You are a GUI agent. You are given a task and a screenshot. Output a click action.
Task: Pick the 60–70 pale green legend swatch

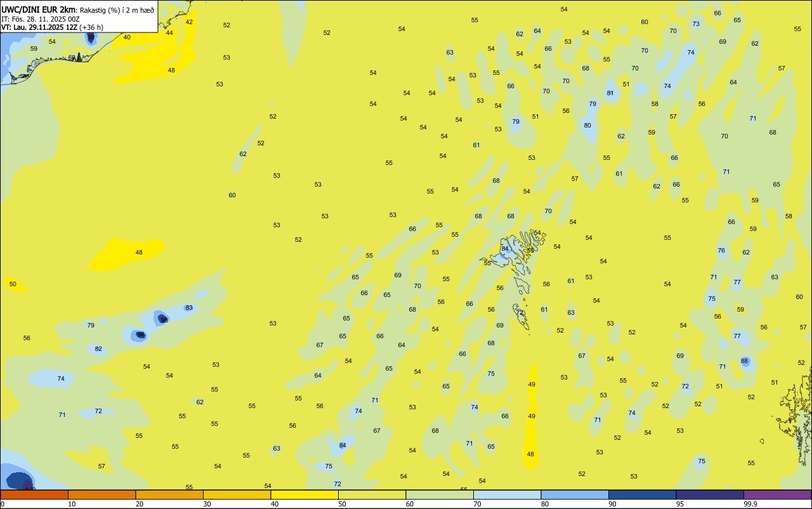pyautogui.click(x=440, y=494)
